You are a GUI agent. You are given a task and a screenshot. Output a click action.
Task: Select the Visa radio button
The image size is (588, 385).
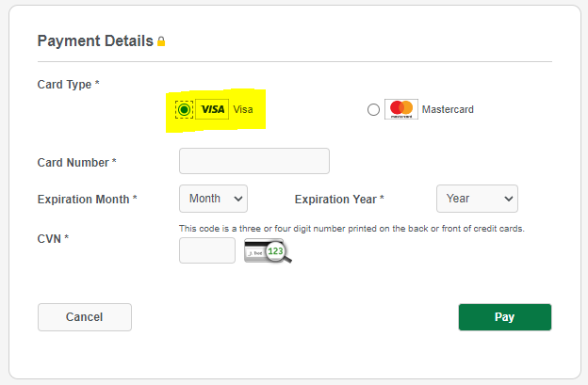pos(184,110)
